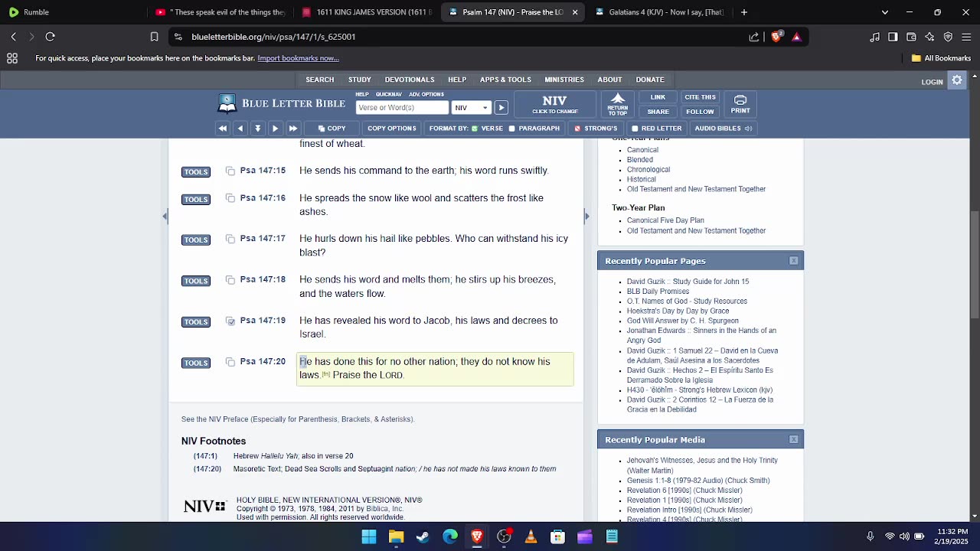
Task: Open File Explorer from the taskbar
Action: [396, 536]
